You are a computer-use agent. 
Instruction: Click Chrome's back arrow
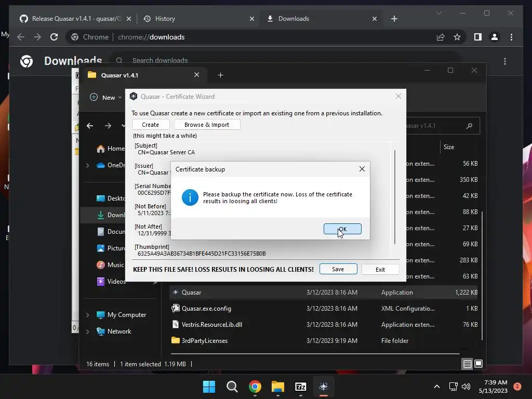click(x=21, y=37)
